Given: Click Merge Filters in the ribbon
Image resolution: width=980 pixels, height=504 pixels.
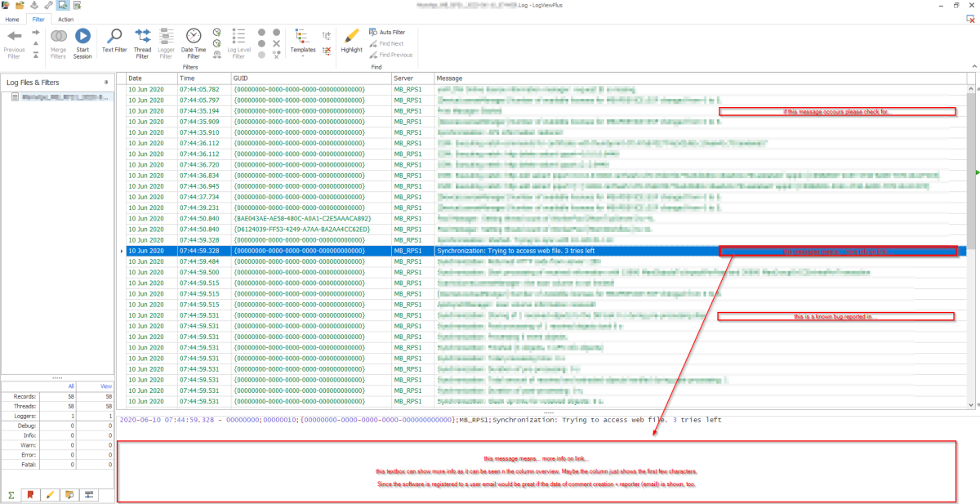Looking at the screenshot, I should coord(58,42).
